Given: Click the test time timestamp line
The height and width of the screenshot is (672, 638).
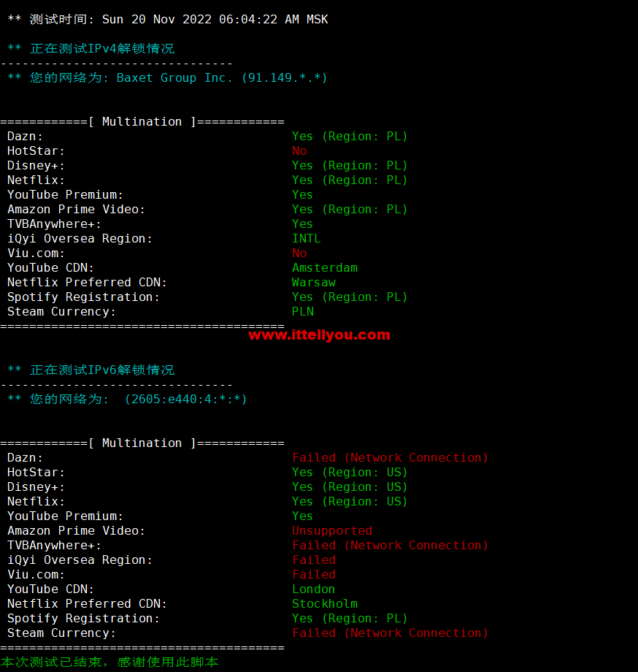Looking at the screenshot, I should pyautogui.click(x=168, y=20).
